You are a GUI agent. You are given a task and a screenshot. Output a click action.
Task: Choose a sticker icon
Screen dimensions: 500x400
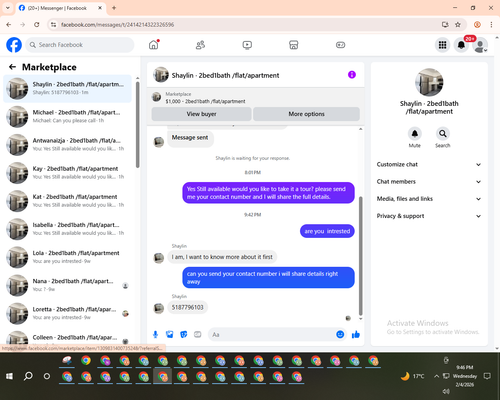pyautogui.click(x=184, y=334)
